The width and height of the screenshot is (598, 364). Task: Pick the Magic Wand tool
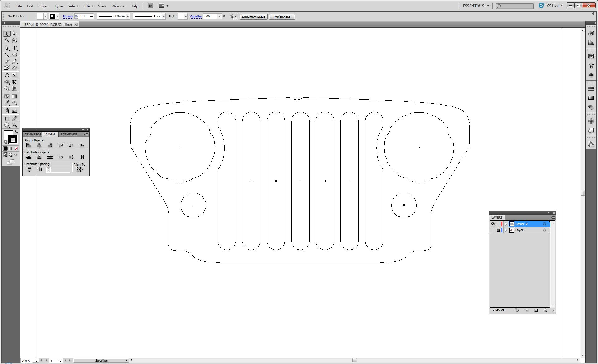7,40
